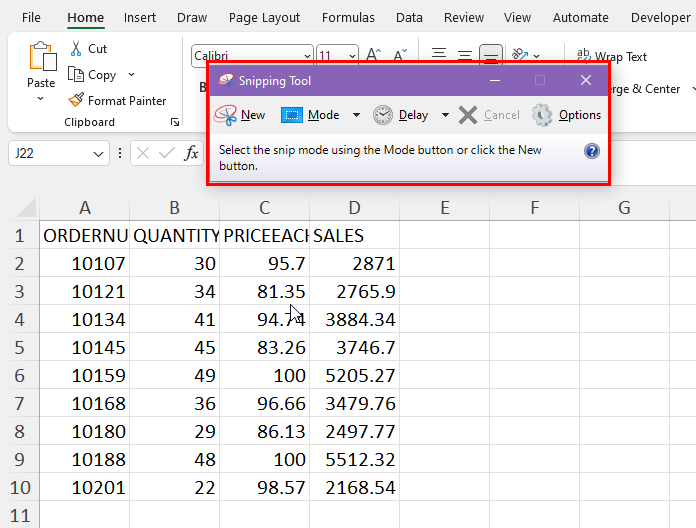Viewport: 696px width, 528px height.
Task: Close the Snipping Tool window
Action: (586, 80)
